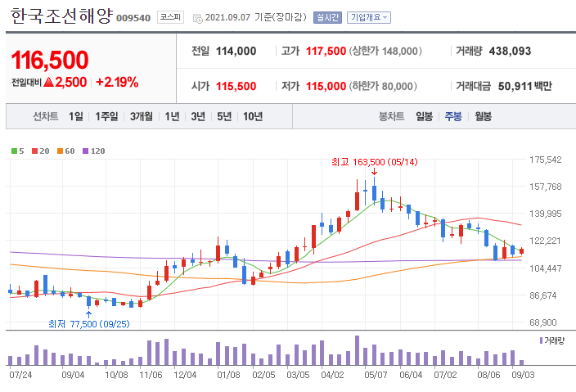Click the y-axis label 139,995
The height and width of the screenshot is (392, 576).
click(x=546, y=214)
